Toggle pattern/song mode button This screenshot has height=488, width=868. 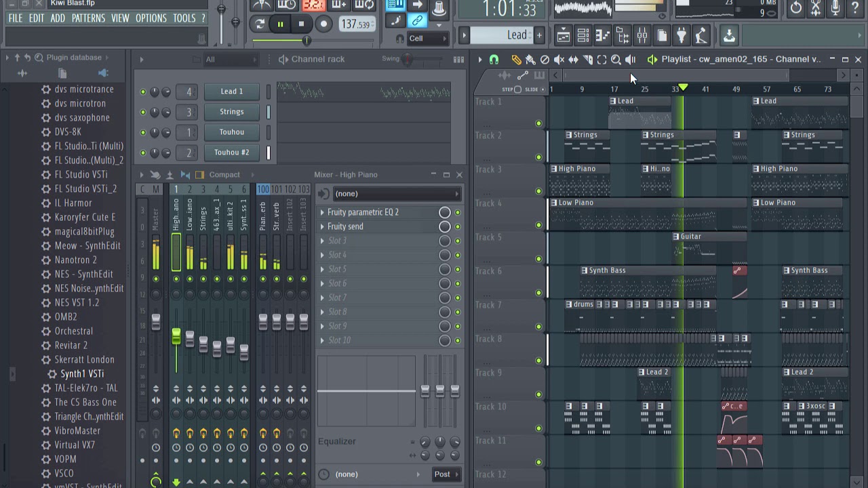coord(259,24)
